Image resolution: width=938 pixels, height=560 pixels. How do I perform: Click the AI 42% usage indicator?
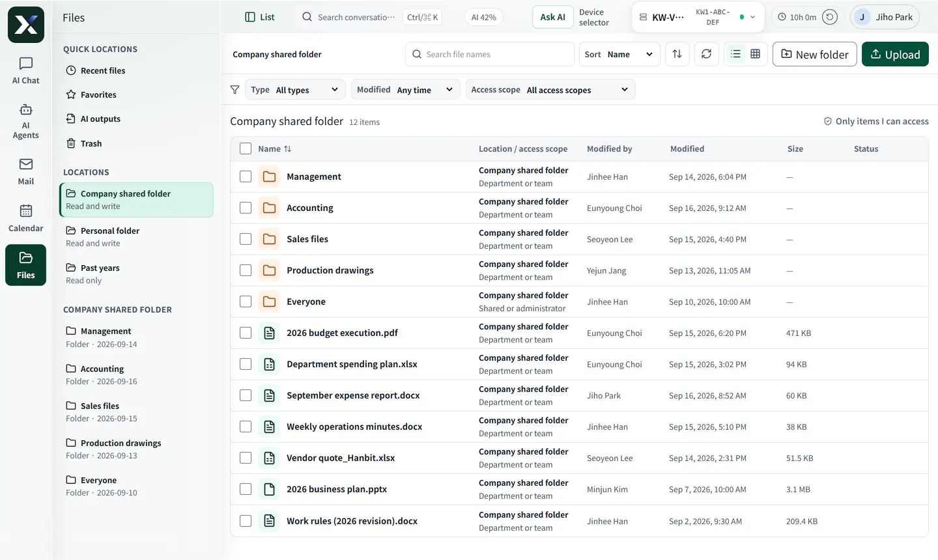click(x=484, y=17)
